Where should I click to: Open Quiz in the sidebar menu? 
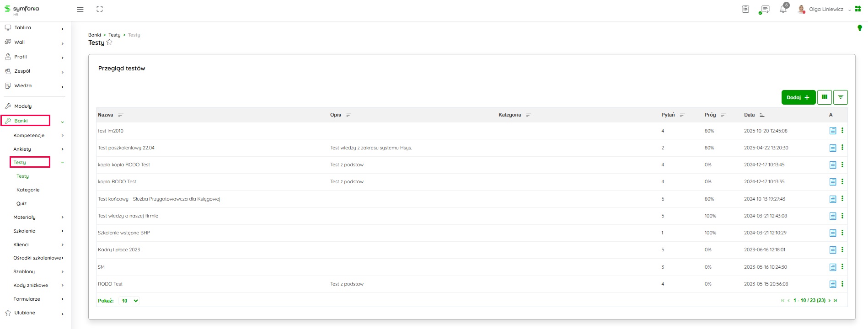tap(21, 203)
